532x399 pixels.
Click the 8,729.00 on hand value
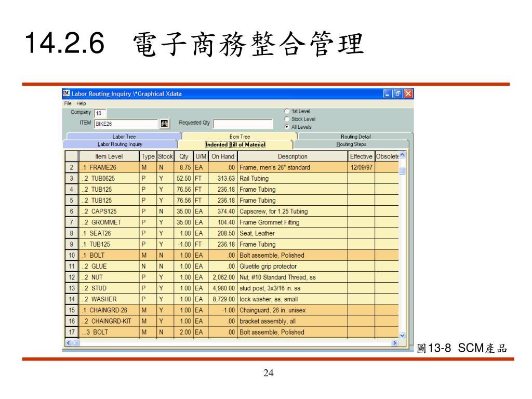(x=222, y=299)
